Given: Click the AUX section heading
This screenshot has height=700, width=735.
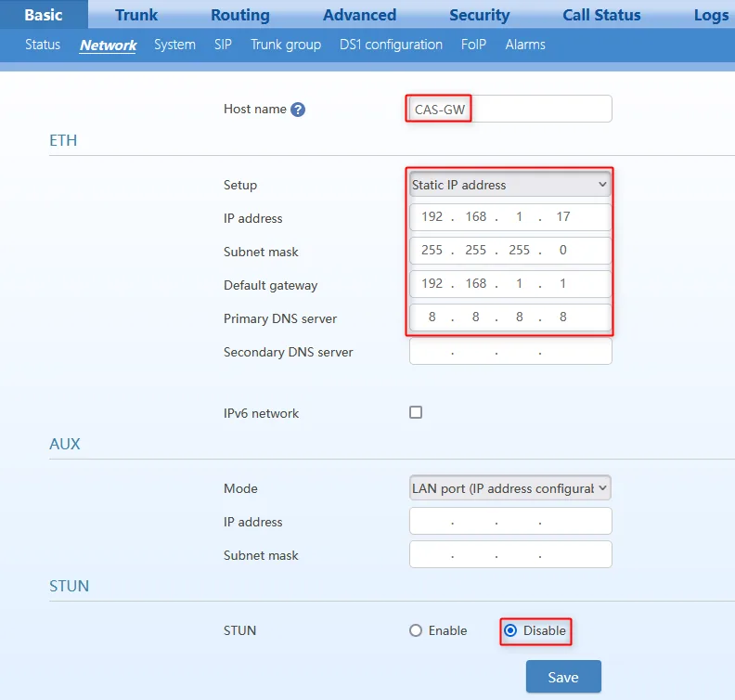Looking at the screenshot, I should (65, 444).
